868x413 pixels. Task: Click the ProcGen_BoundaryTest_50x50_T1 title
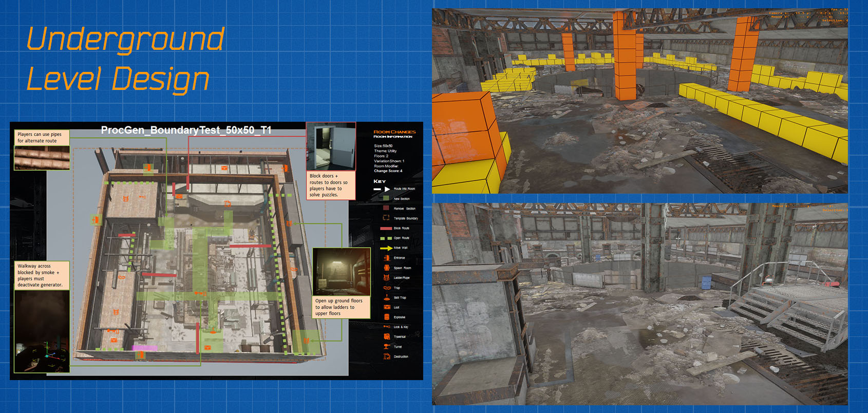(x=186, y=130)
